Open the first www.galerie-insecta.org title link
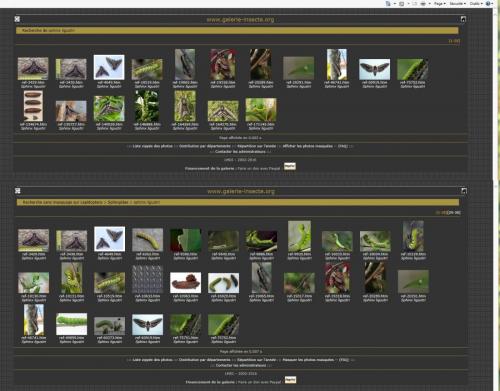Viewport: 500px width, 391px height. (240, 19)
